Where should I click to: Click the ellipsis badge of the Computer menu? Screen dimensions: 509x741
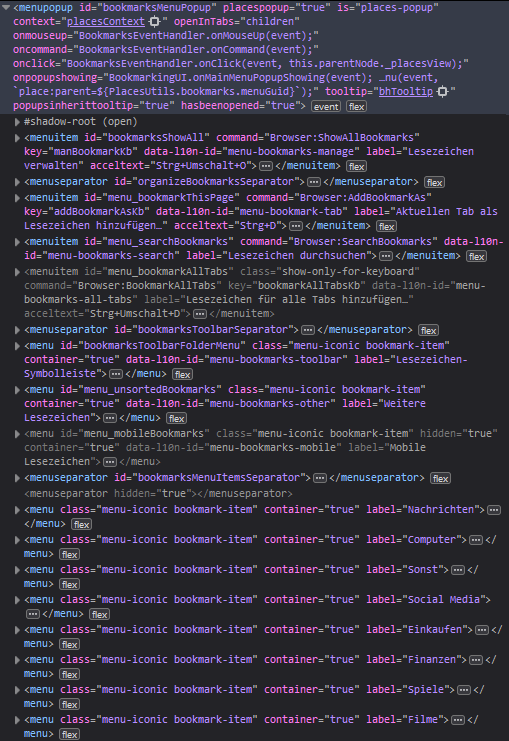coord(476,540)
